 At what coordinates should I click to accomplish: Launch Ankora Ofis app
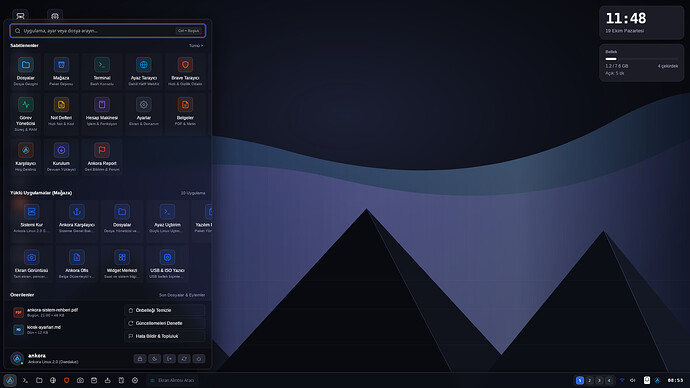tap(77, 265)
